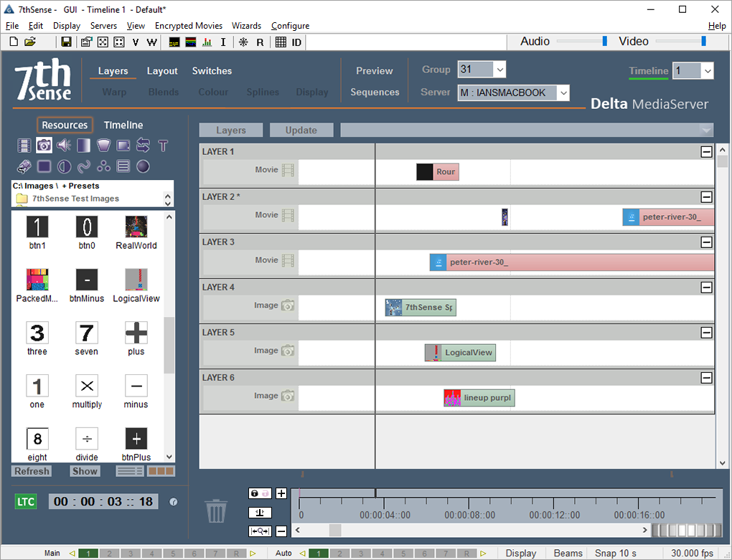Open the Group number dropdown
Screen dimensions: 732x560
pyautogui.click(x=500, y=70)
